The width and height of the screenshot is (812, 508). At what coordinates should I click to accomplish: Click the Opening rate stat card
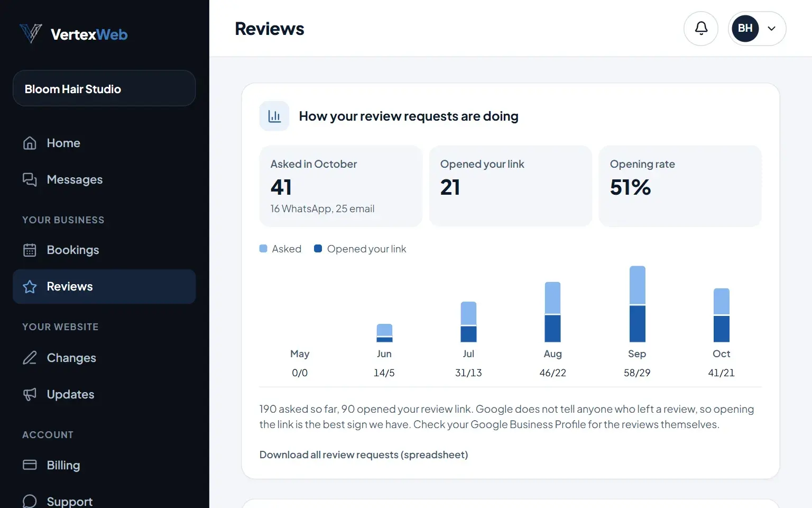[x=680, y=186]
